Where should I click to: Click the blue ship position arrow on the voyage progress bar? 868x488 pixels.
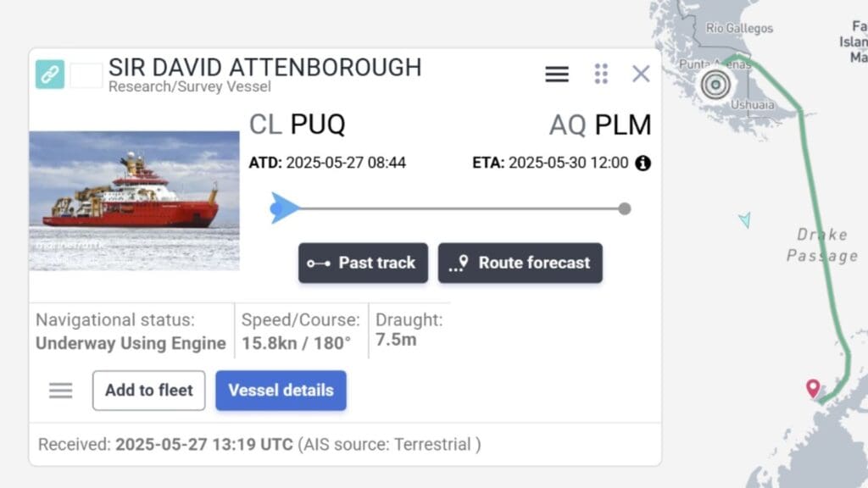pos(284,208)
